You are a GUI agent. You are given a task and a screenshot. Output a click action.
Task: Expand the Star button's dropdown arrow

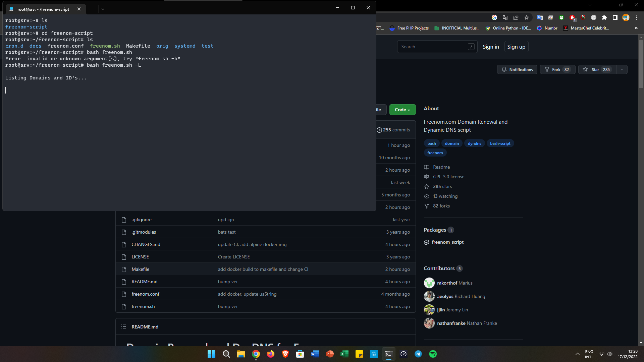pyautogui.click(x=622, y=69)
